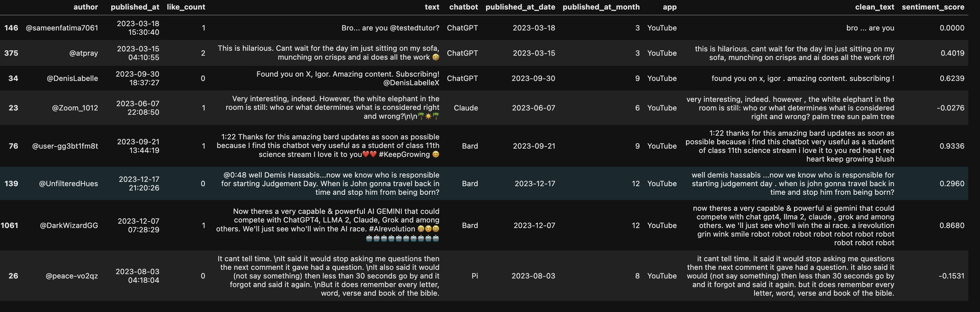Select timestamp 2023-12-07 07:28:29
This screenshot has height=312, width=980.
pyautogui.click(x=138, y=225)
